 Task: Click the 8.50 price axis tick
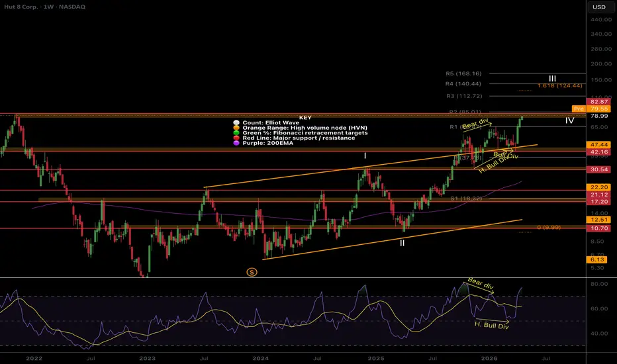click(x=597, y=241)
